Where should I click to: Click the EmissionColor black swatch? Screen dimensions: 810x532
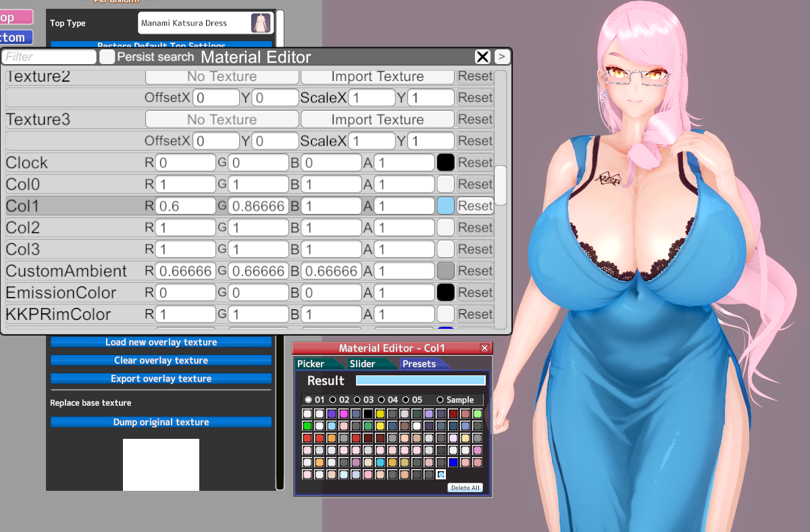tap(445, 292)
